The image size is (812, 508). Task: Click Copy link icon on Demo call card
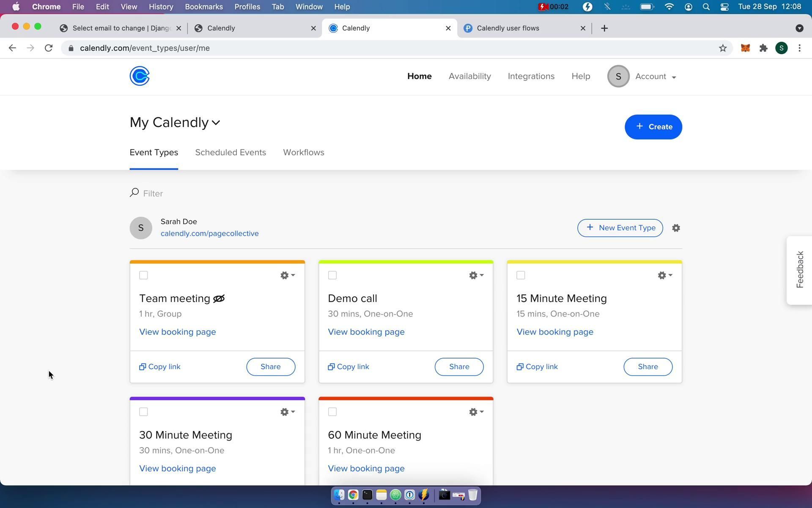click(x=331, y=367)
